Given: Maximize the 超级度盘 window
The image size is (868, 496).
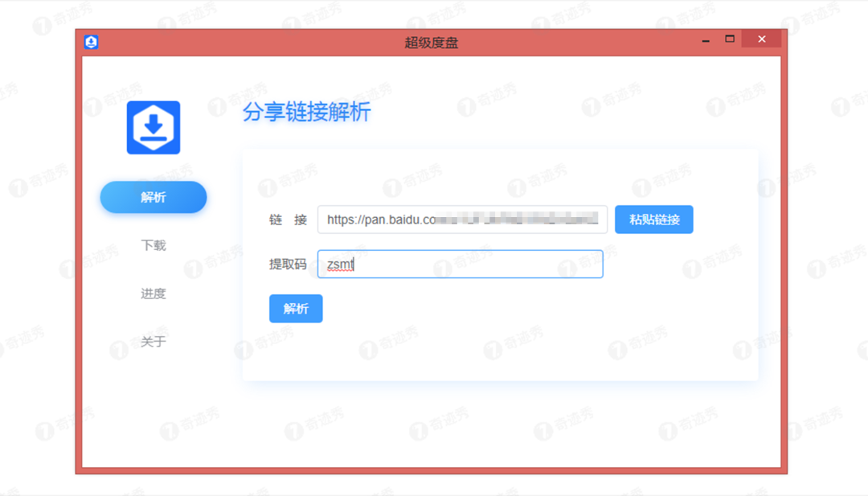Looking at the screenshot, I should coord(730,39).
